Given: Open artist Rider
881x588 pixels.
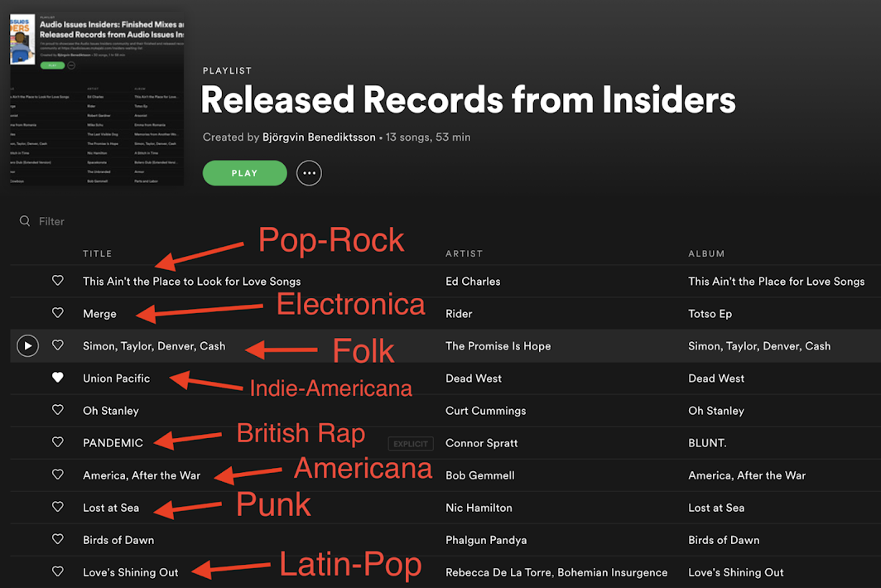Looking at the screenshot, I should click(459, 314).
